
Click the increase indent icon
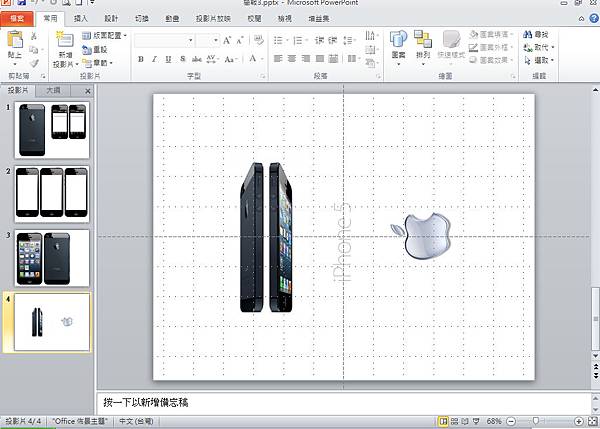pyautogui.click(x=333, y=40)
